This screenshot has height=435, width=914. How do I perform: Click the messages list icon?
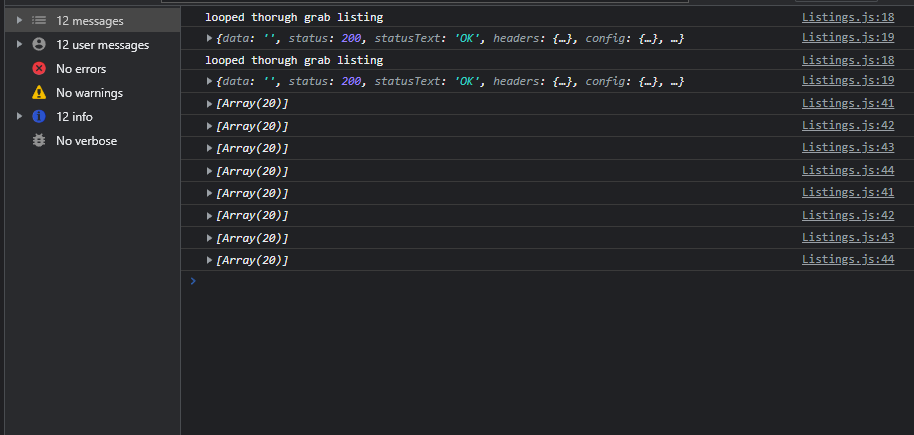tap(39, 20)
